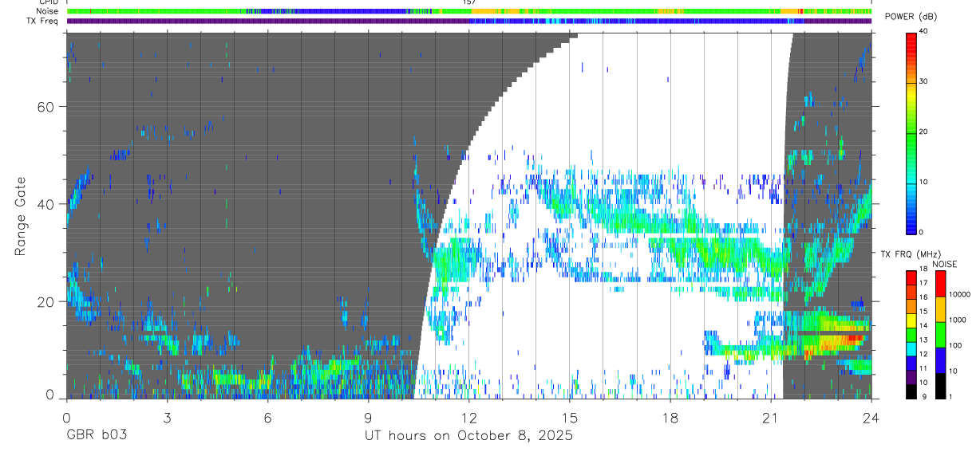Click the CPID value '157'
The height and width of the screenshot is (452, 980).
pos(468,3)
